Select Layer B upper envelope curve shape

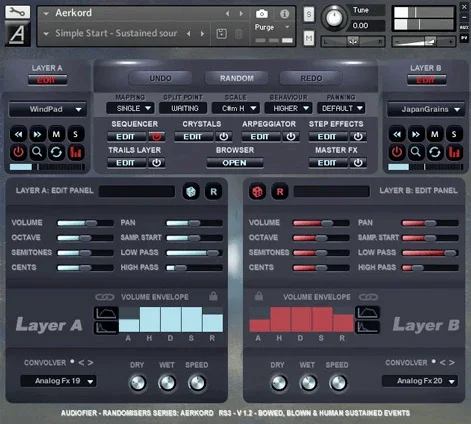click(x=367, y=313)
